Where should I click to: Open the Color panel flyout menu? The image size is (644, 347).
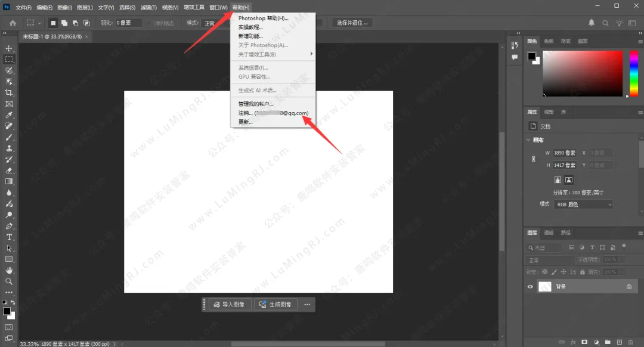pyautogui.click(x=640, y=41)
